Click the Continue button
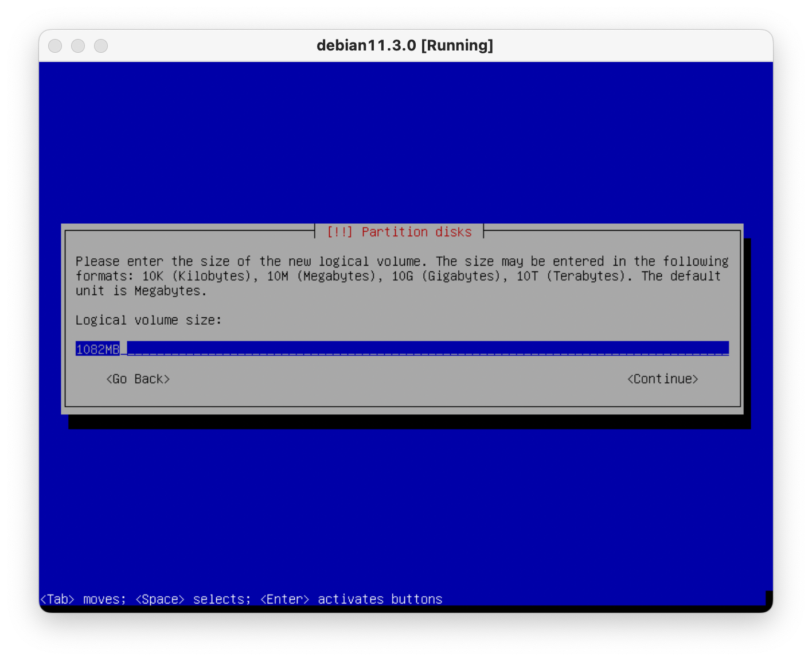Viewport: 812px width, 661px height. (x=662, y=379)
